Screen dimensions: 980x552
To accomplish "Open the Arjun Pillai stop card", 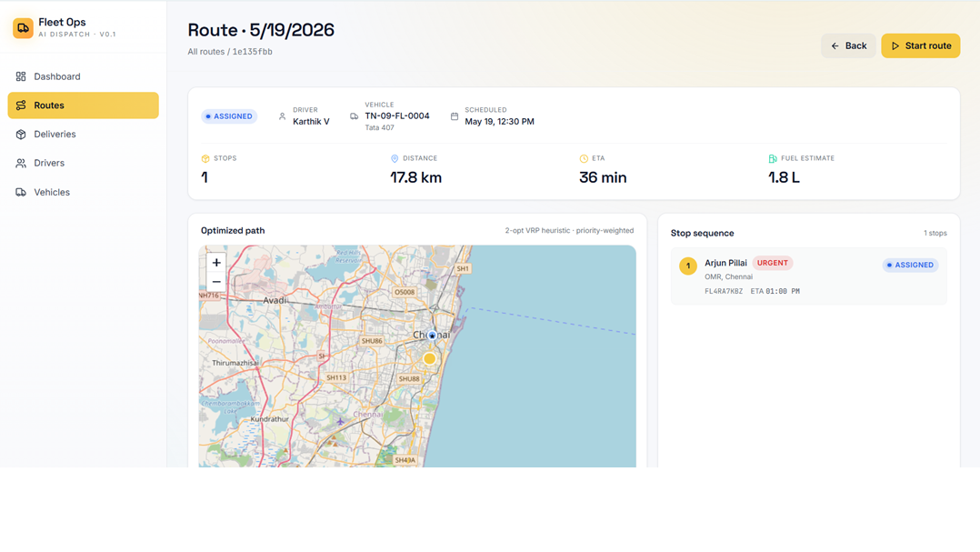I will click(x=809, y=276).
